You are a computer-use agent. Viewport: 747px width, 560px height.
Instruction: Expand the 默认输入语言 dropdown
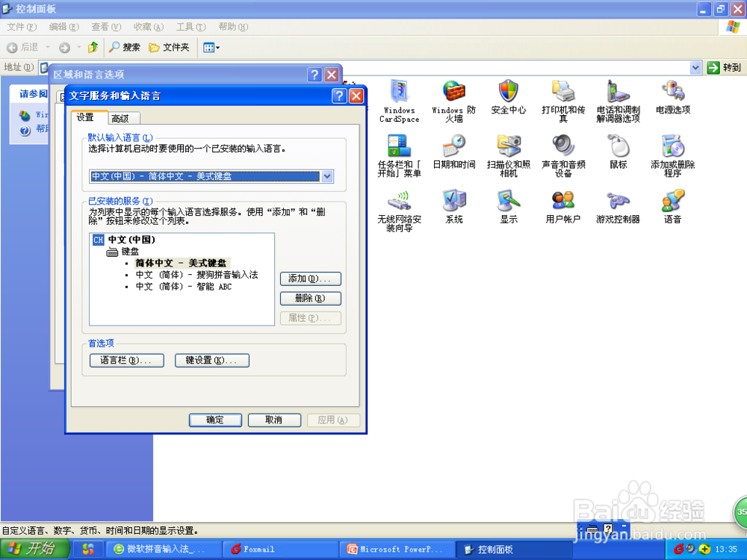327,176
